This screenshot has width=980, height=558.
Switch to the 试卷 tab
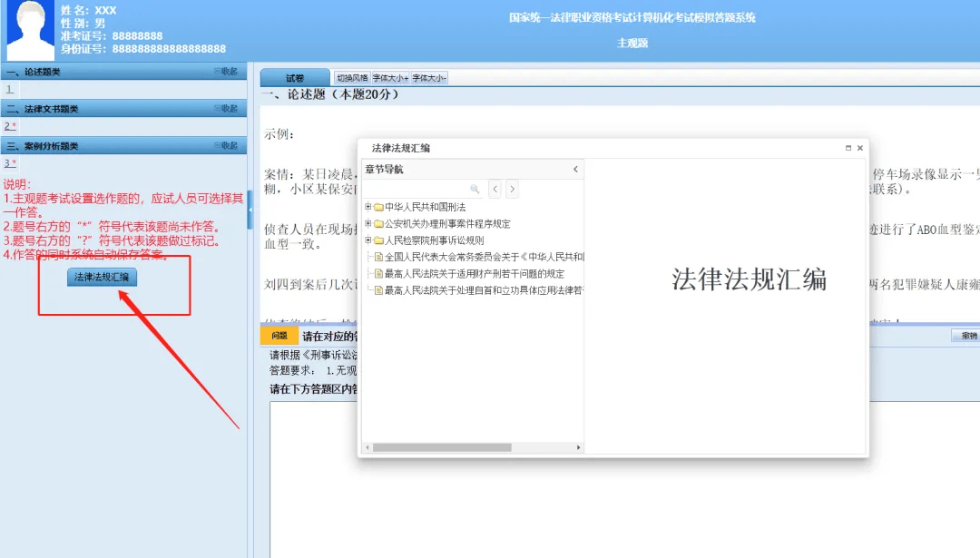tap(295, 77)
